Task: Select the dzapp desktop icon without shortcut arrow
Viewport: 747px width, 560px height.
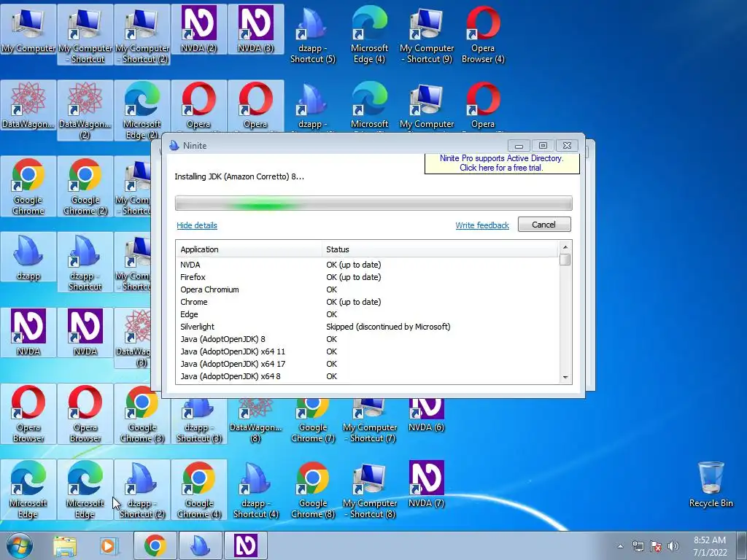Action: (x=28, y=257)
